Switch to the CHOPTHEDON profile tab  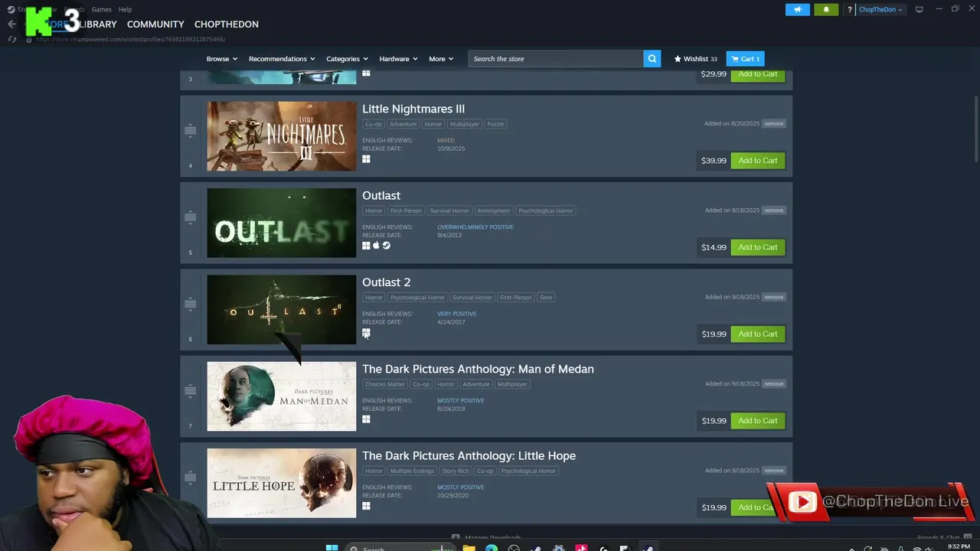(227, 24)
